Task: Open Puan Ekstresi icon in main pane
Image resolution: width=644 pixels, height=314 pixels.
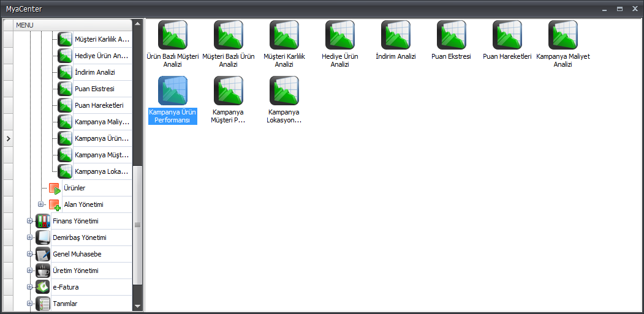Action: [x=452, y=35]
